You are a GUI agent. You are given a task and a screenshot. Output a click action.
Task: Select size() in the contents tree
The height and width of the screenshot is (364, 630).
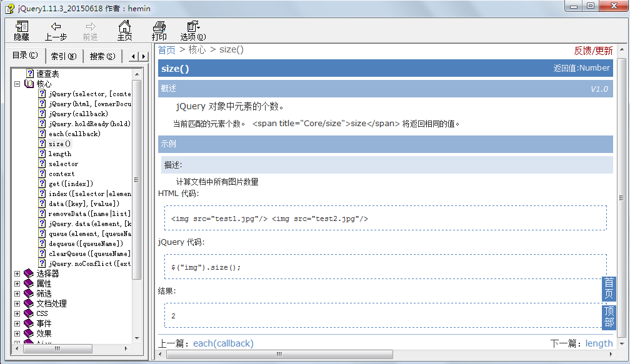[x=60, y=144]
